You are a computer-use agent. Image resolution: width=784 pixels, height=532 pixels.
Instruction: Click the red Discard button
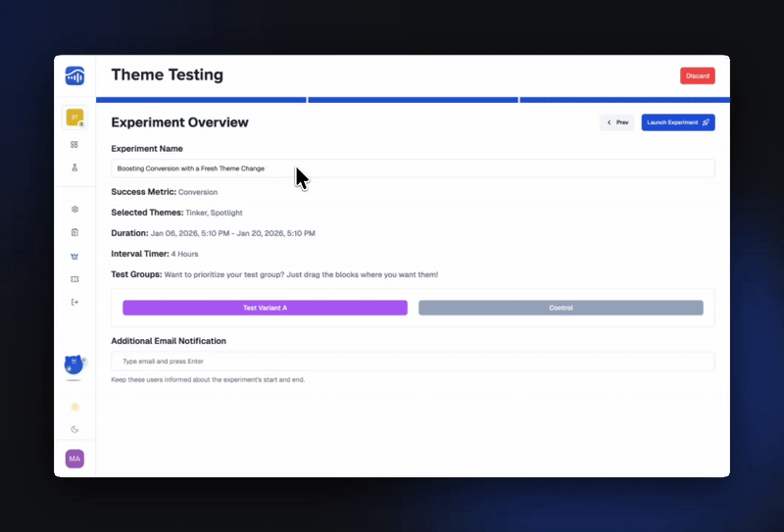[x=697, y=75]
